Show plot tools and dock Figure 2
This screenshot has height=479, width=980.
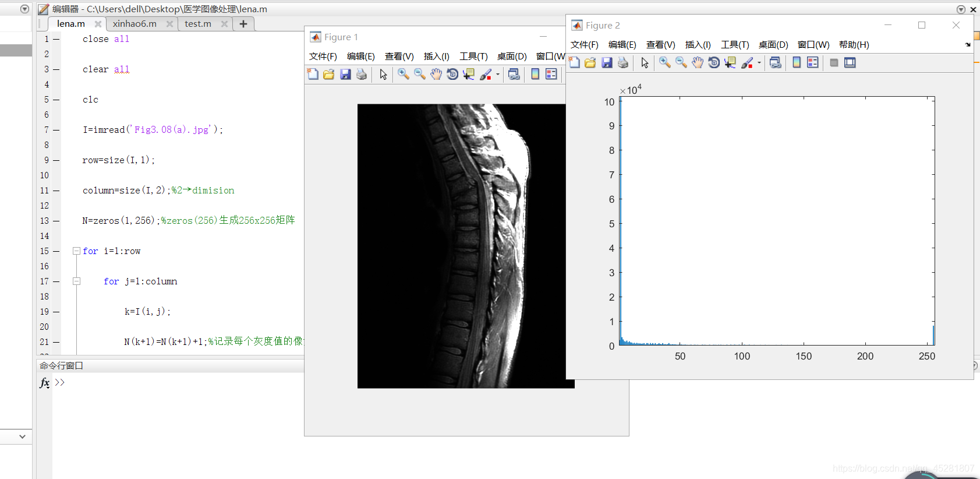point(850,62)
